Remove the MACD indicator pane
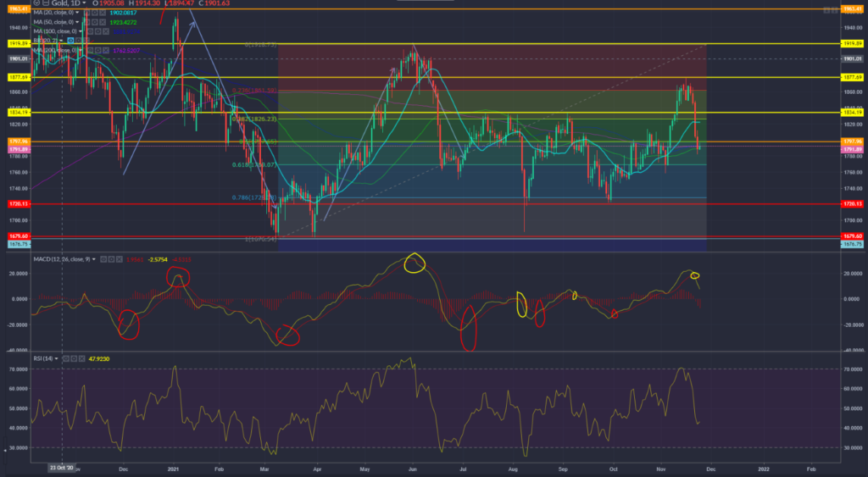 click(119, 259)
